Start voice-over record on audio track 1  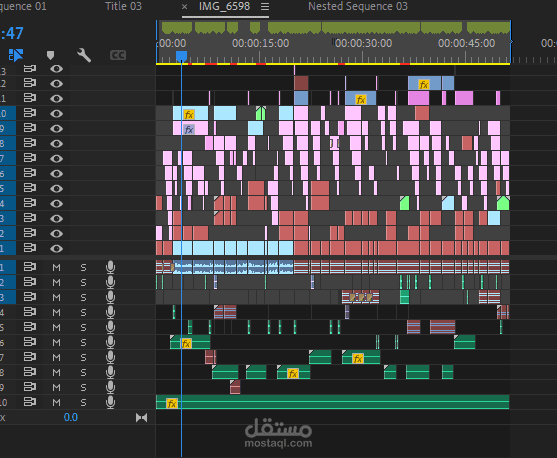pos(110,267)
